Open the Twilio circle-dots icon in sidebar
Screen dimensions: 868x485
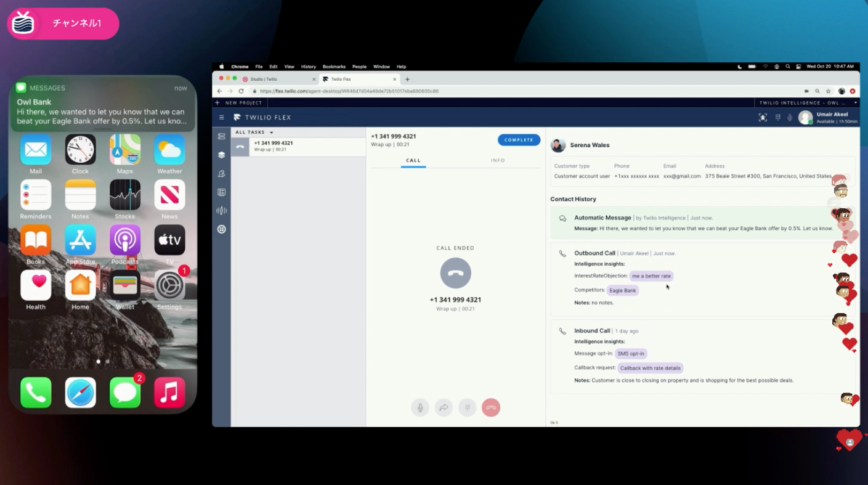[222, 229]
